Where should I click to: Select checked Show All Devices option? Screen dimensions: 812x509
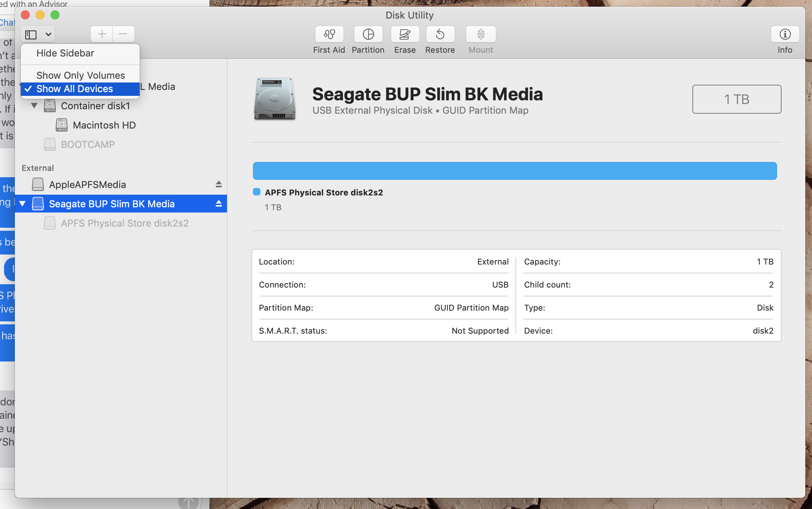75,89
